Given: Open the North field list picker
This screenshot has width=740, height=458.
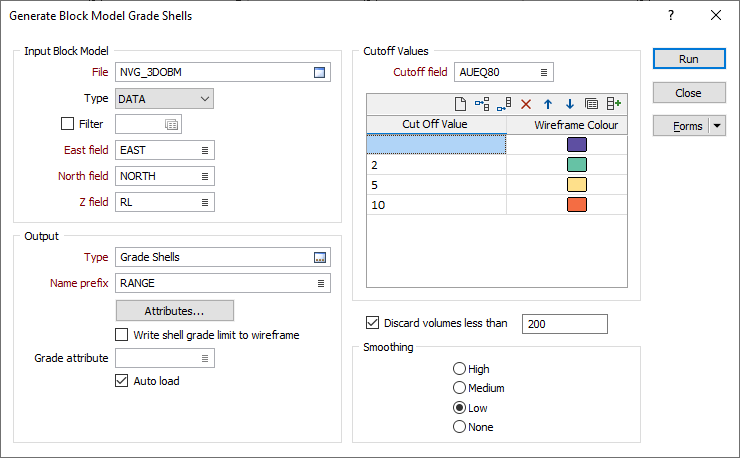Looking at the screenshot, I should click(x=205, y=176).
